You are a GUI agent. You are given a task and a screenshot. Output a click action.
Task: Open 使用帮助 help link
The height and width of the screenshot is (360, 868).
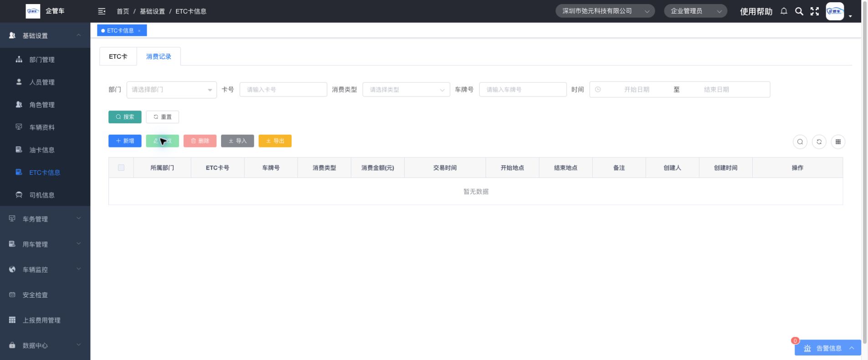pos(756,11)
